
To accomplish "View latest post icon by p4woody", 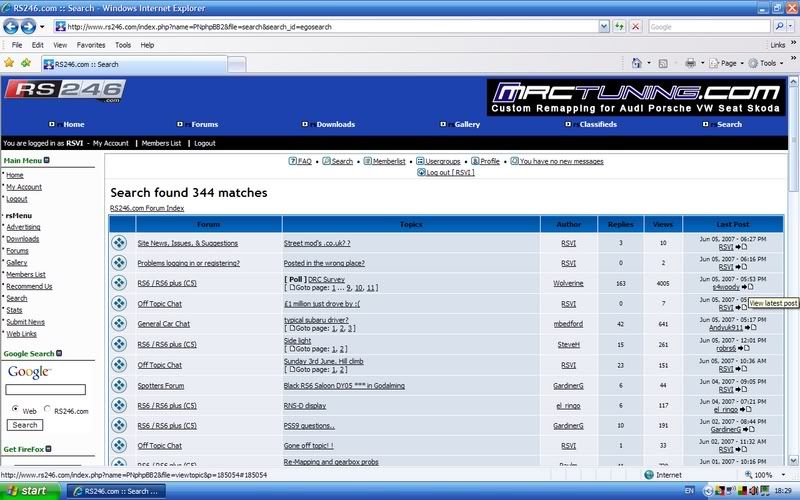I will [747, 287].
